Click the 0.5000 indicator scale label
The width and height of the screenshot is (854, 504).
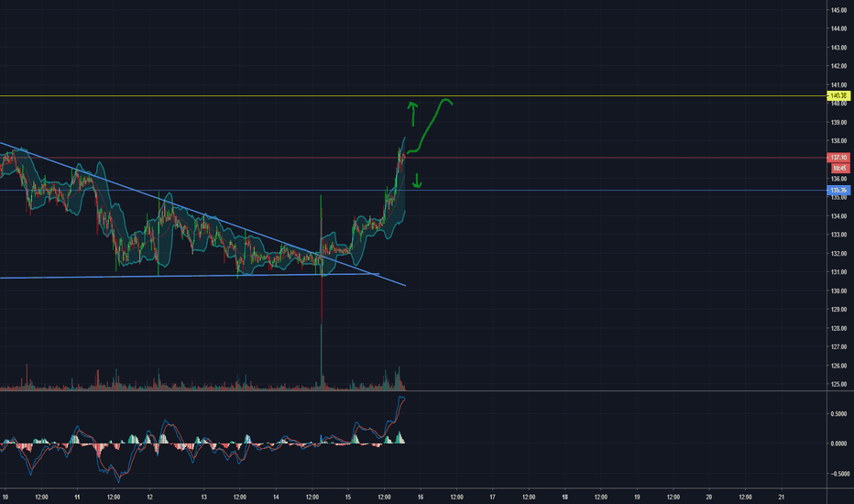[x=838, y=414]
